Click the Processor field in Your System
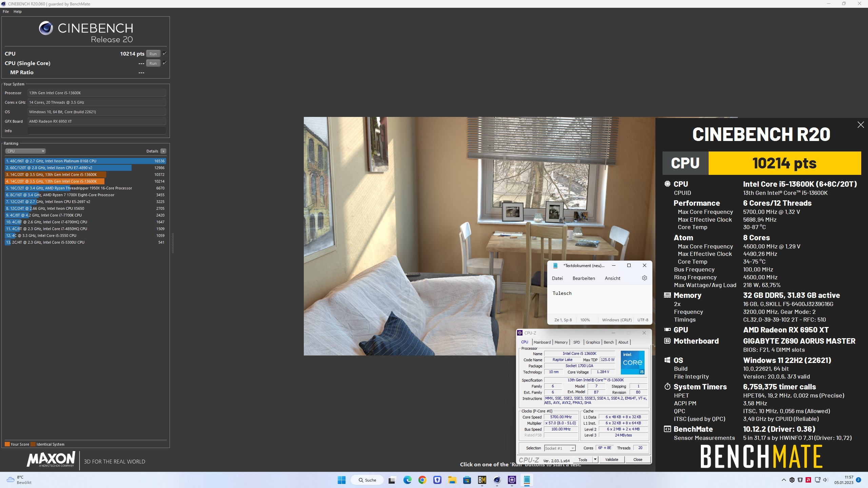 [97, 93]
